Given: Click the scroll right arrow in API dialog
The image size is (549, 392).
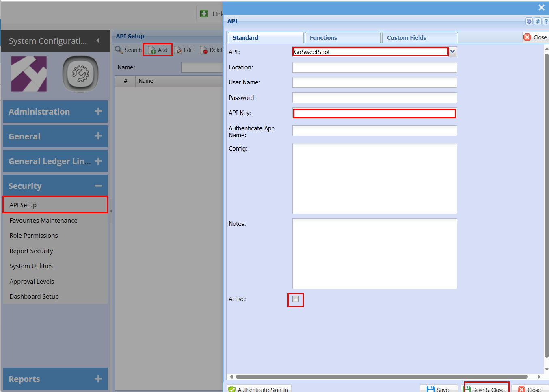Looking at the screenshot, I should point(539,377).
